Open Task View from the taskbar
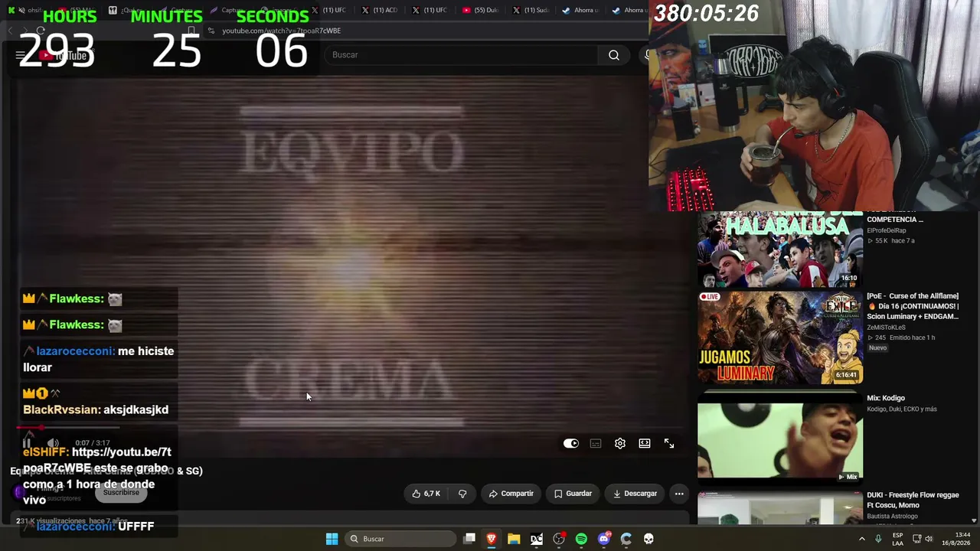This screenshot has width=980, height=551. [x=469, y=539]
